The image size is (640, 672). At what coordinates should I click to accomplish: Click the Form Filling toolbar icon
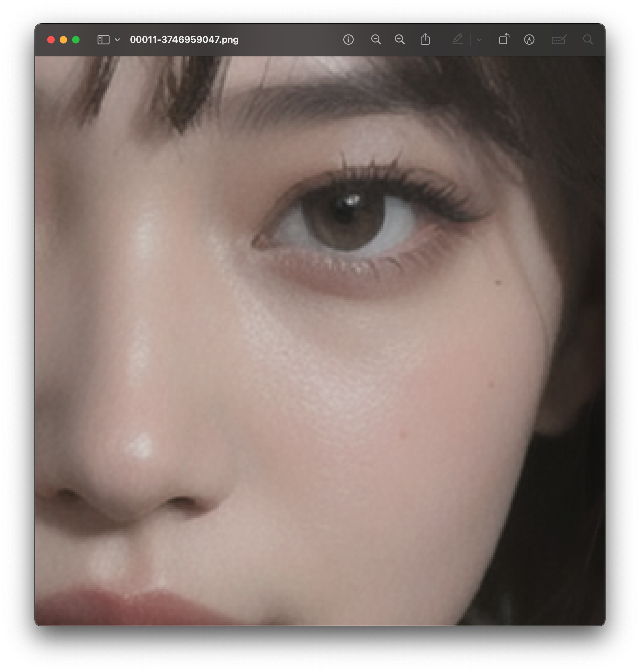pos(559,39)
